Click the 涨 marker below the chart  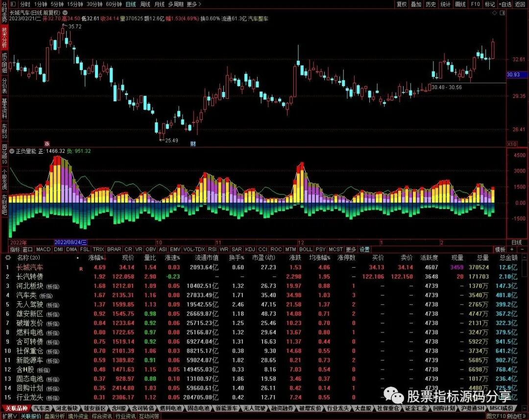click(x=47, y=144)
